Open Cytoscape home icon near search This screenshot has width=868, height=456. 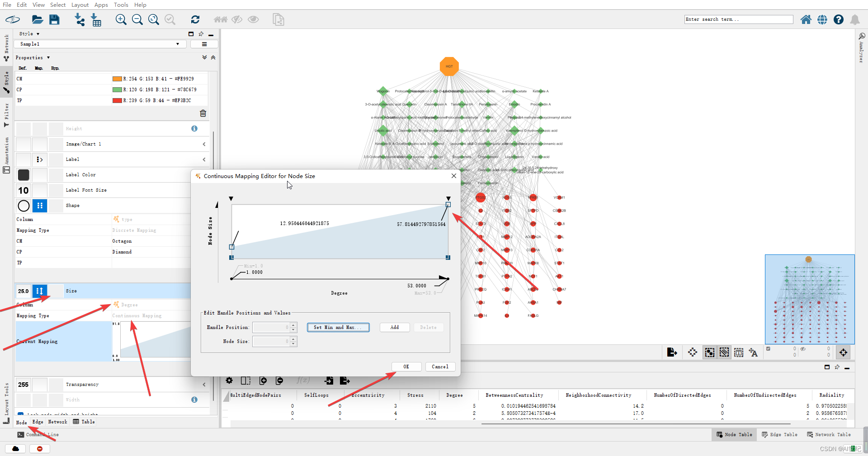pos(806,19)
